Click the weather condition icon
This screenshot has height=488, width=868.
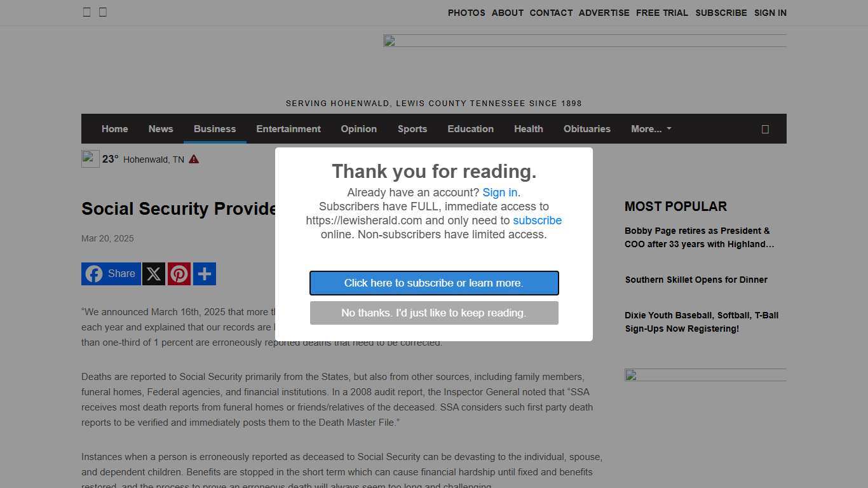pos(90,159)
